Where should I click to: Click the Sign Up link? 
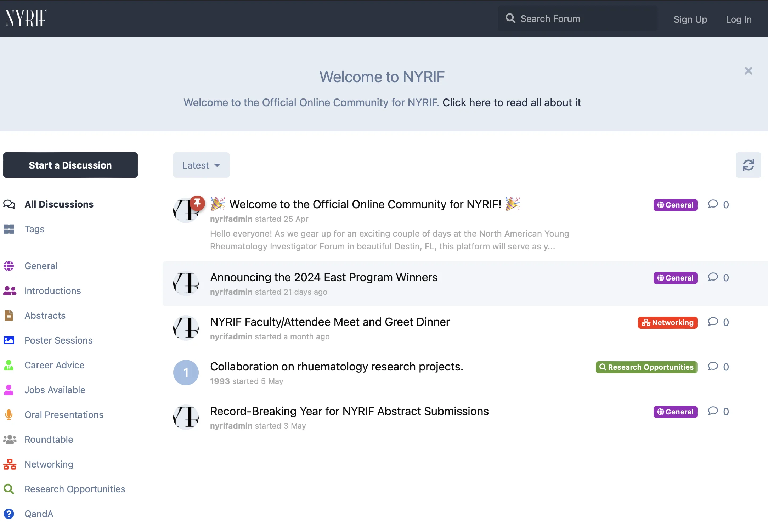pos(690,19)
